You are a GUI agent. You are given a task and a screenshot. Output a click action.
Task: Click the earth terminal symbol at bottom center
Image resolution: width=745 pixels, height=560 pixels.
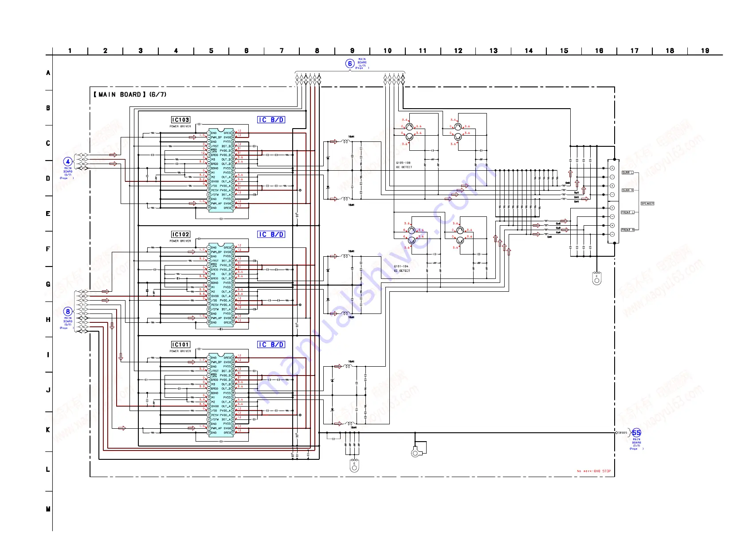pyautogui.click(x=354, y=466)
